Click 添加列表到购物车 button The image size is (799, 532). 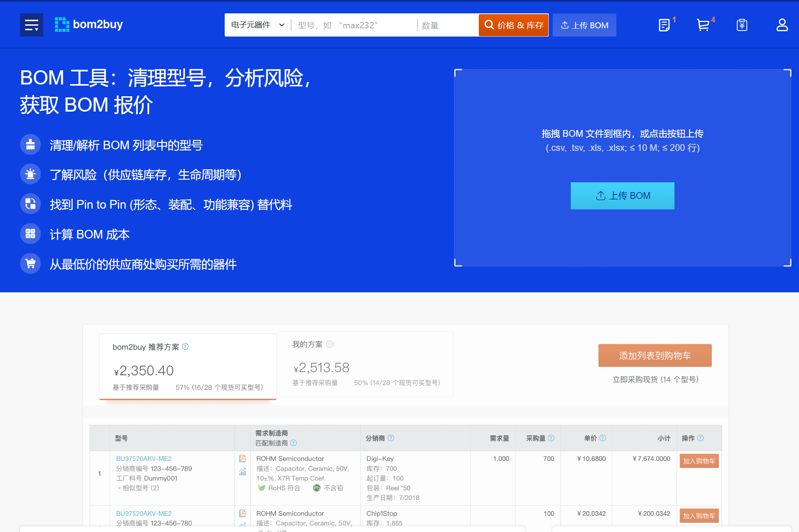[x=655, y=356]
